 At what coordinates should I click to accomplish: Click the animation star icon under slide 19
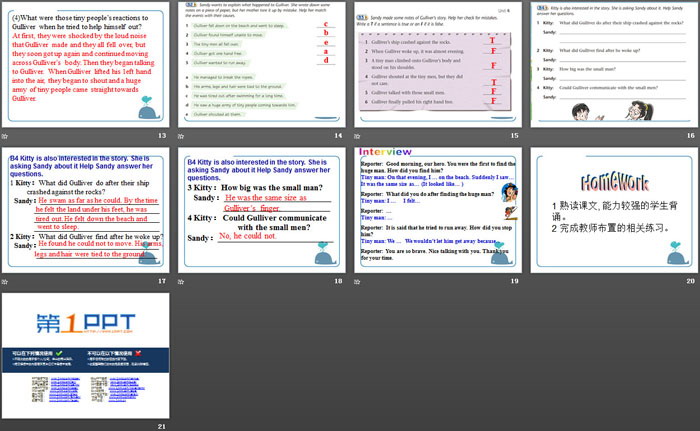[x=357, y=281]
